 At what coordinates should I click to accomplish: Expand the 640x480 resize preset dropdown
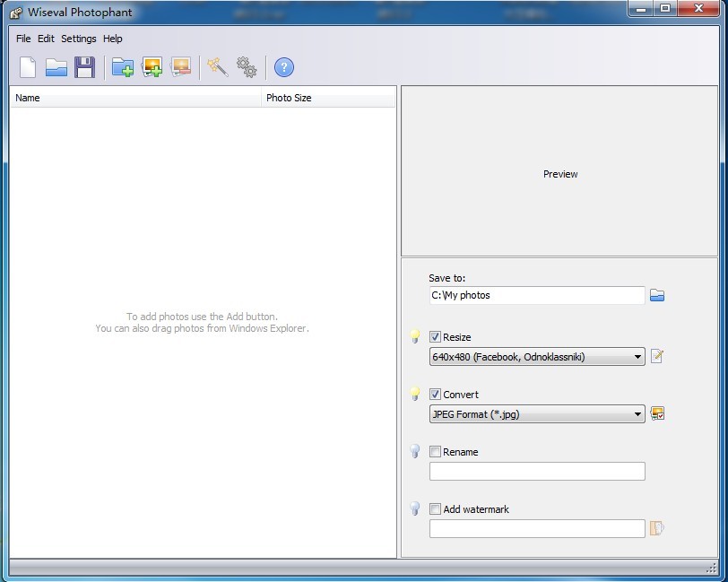click(x=537, y=357)
